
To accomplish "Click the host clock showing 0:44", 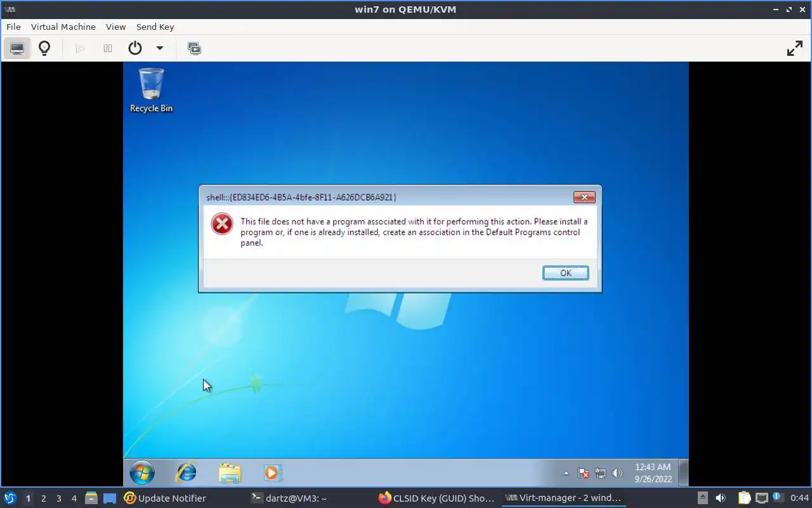I will pyautogui.click(x=799, y=498).
